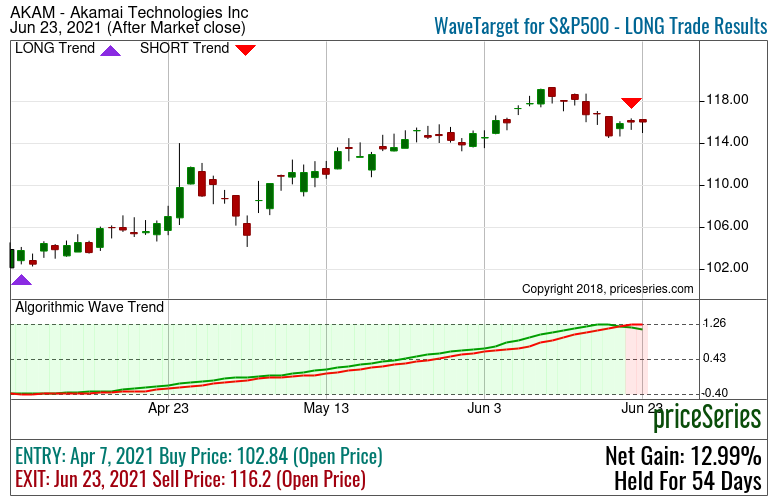The height and width of the screenshot is (500, 780).
Task: Click the EXIT Jun 23, 2021 sell price line
Action: click(x=191, y=480)
